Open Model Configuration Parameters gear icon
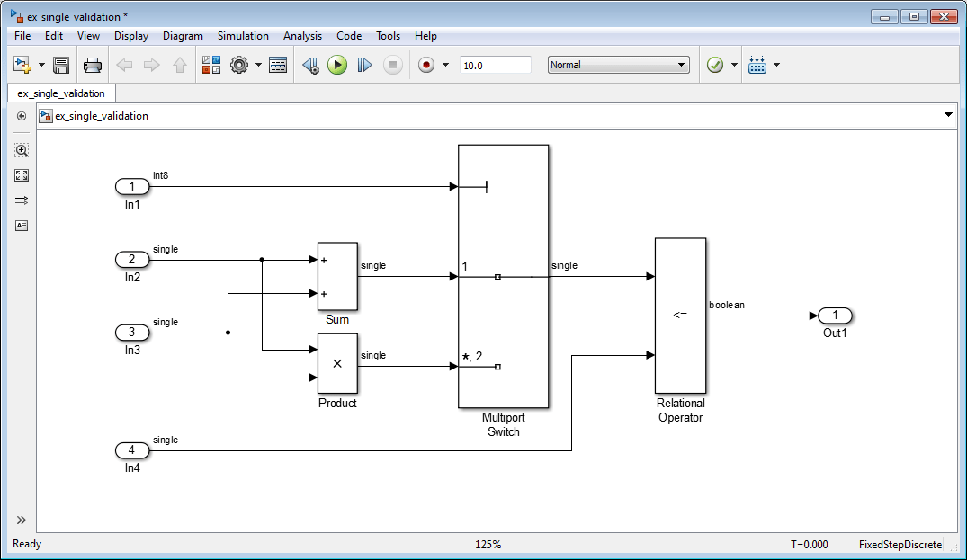Screen dimensions: 967x560 coord(239,65)
